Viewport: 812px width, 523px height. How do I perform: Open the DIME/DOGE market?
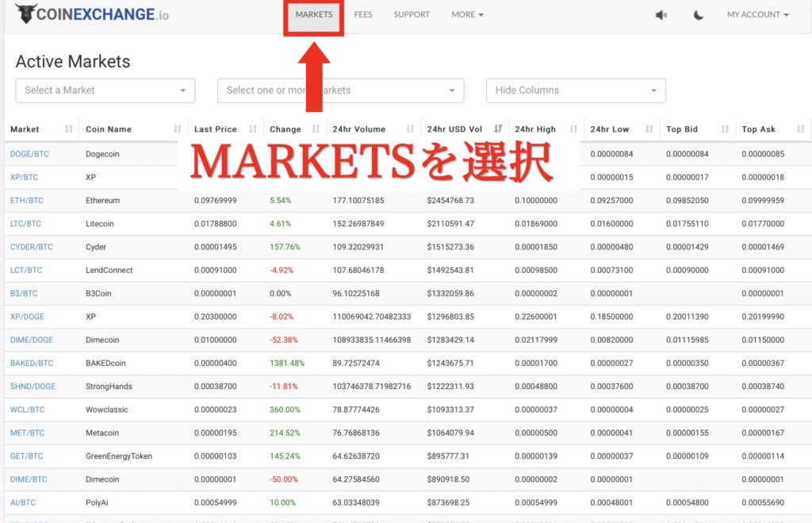pyautogui.click(x=32, y=340)
